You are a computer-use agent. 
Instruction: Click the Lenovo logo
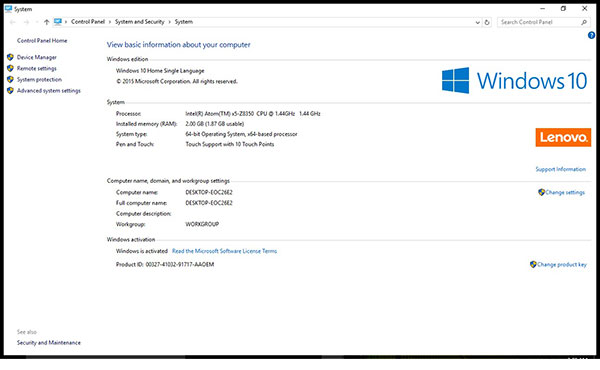[563, 137]
